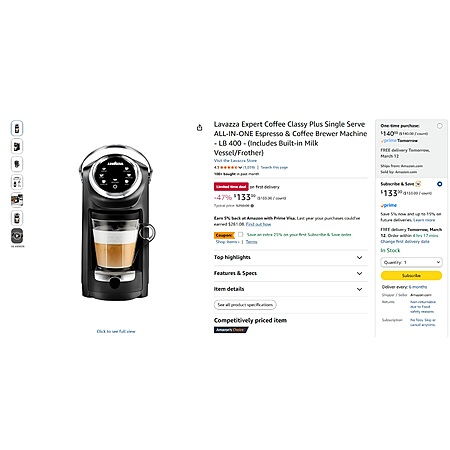
Task: Click the Prime logo under Subscribe & Save
Action: pyautogui.click(x=389, y=205)
